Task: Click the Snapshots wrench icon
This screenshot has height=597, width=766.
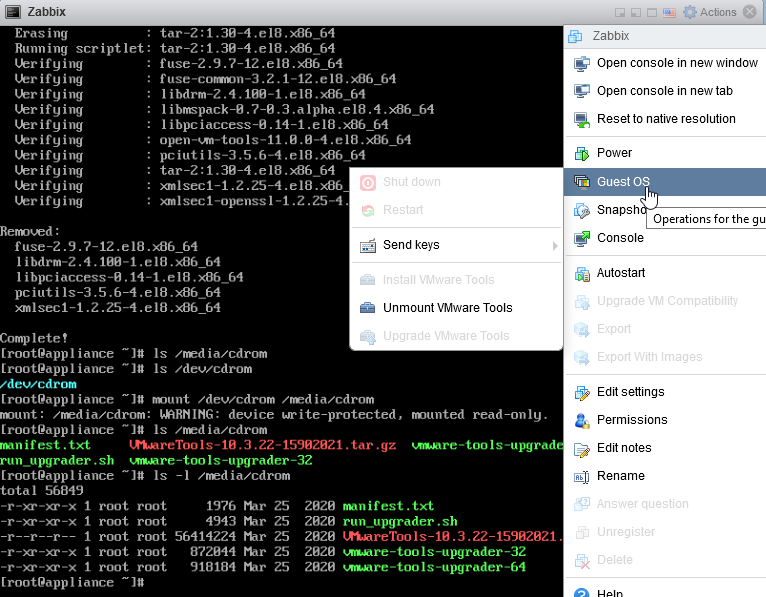Action: coord(581,210)
